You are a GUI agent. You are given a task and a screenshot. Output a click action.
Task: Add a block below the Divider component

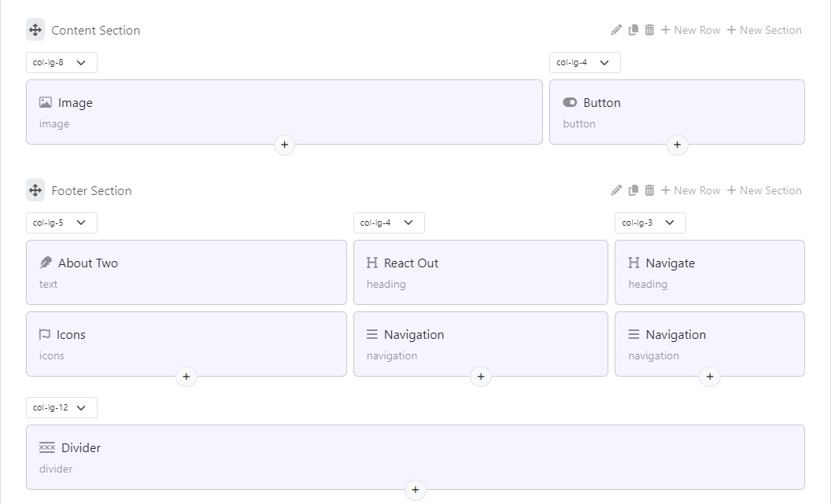pyautogui.click(x=415, y=490)
